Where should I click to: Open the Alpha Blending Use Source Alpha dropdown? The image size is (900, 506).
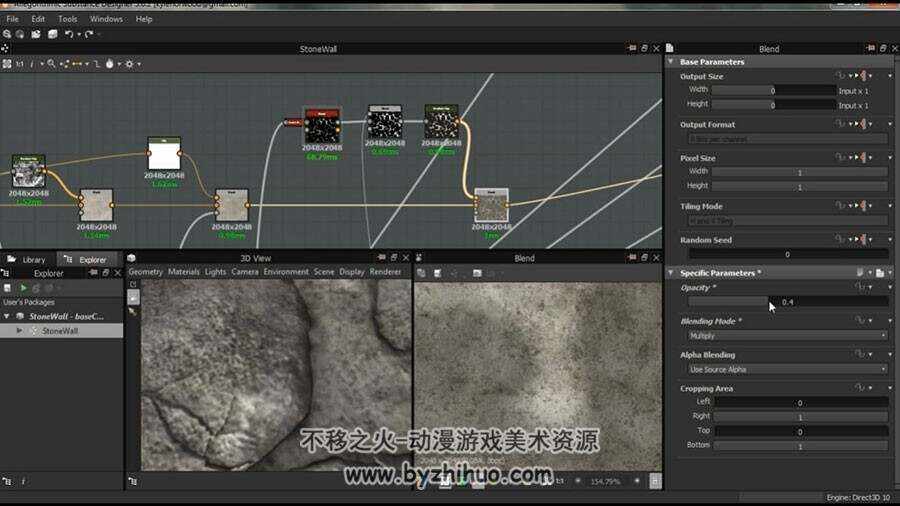tap(788, 369)
